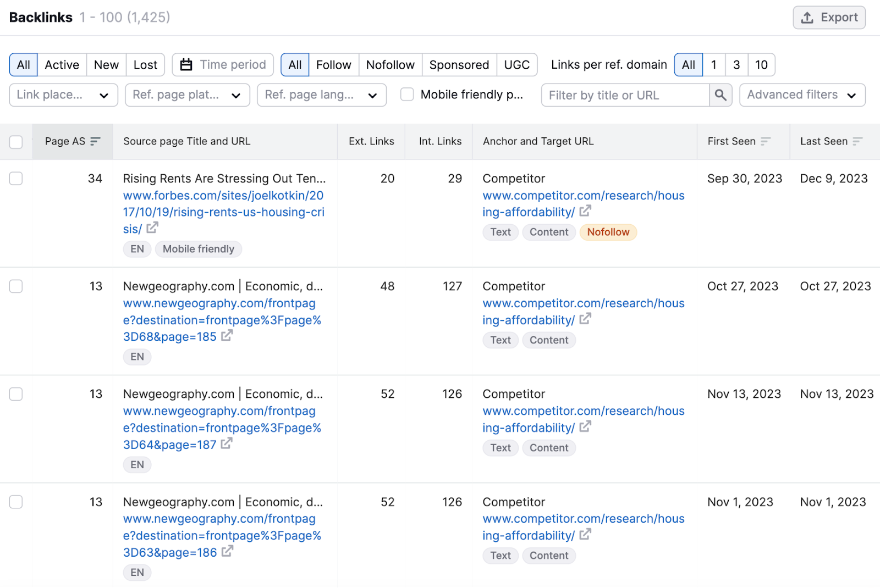
Task: Open the Time period calendar icon
Action: click(187, 64)
